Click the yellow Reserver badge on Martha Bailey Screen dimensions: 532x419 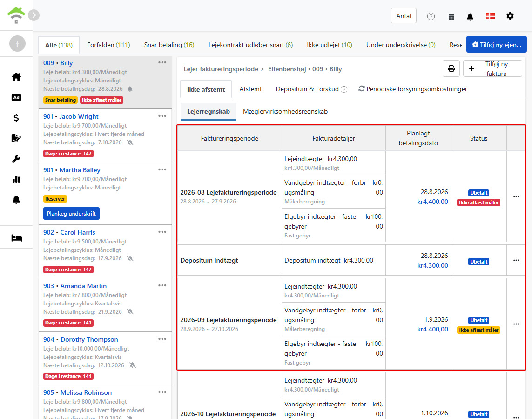click(55, 199)
